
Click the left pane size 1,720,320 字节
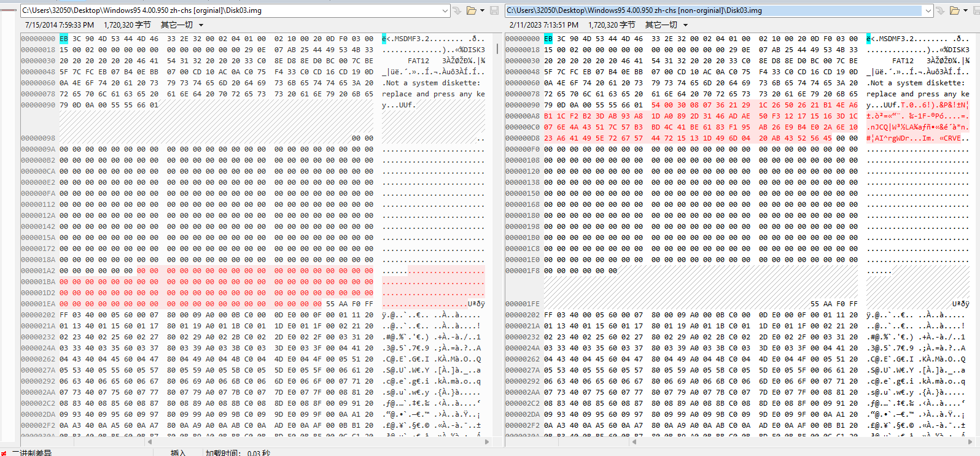[x=127, y=25]
